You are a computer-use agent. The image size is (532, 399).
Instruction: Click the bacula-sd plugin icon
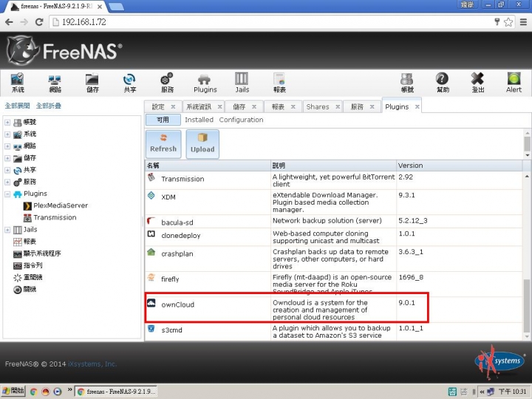tap(151, 221)
